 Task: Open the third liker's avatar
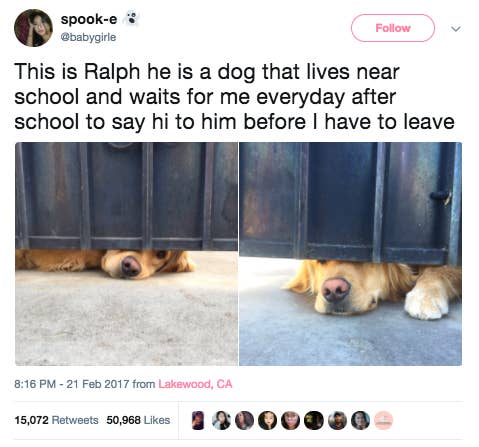pyautogui.click(x=245, y=420)
